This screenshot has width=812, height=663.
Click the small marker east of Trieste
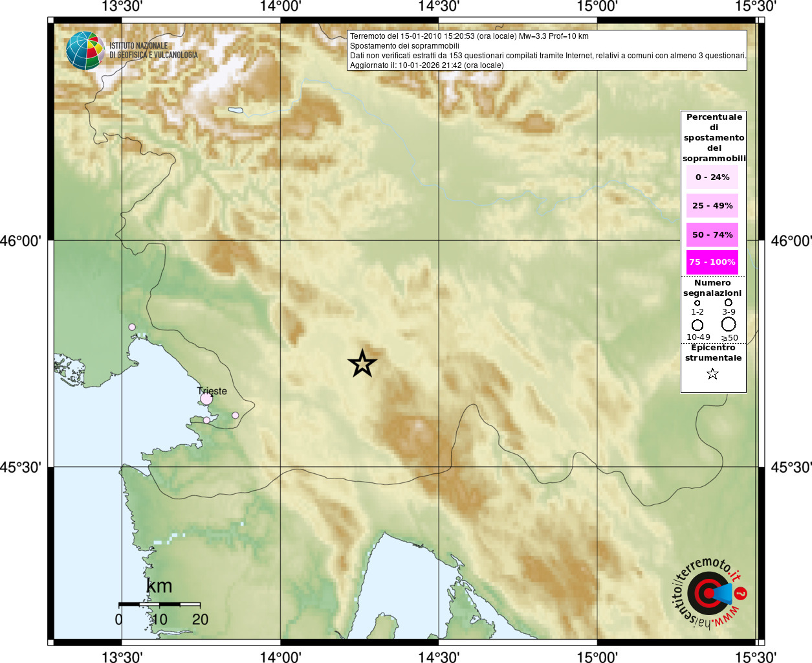click(x=235, y=415)
